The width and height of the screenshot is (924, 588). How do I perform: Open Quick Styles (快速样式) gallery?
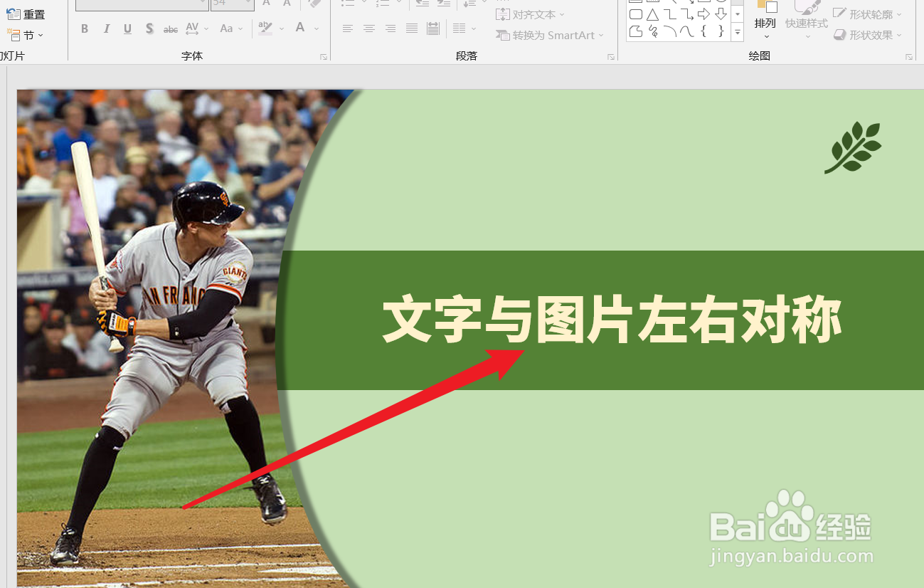(x=807, y=20)
